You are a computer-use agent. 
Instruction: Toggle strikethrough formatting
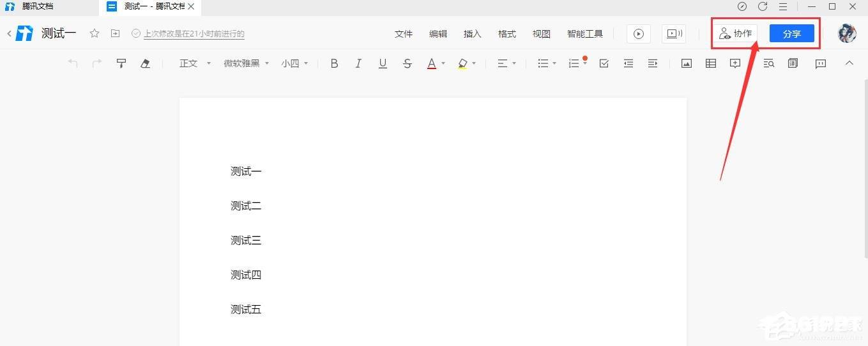tap(407, 63)
